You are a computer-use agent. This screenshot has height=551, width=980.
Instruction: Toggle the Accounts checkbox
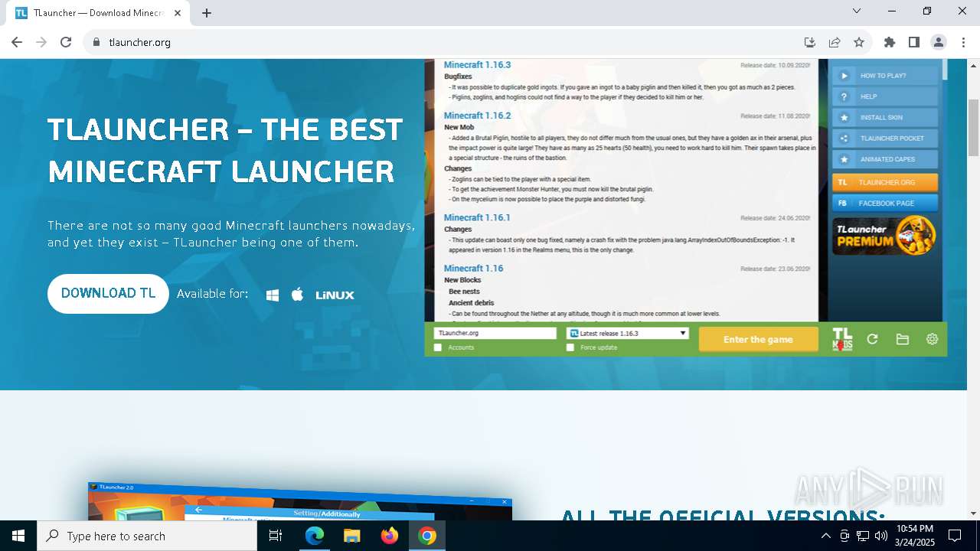438,347
